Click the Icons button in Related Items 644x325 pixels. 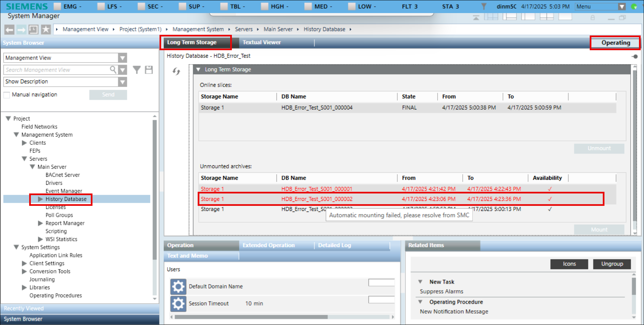point(569,264)
